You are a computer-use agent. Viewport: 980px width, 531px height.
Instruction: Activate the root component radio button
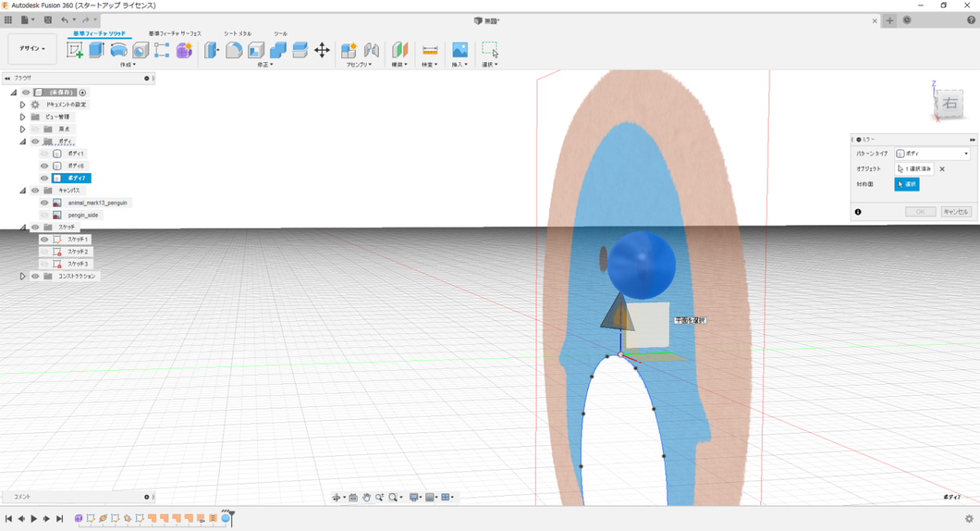tap(82, 92)
